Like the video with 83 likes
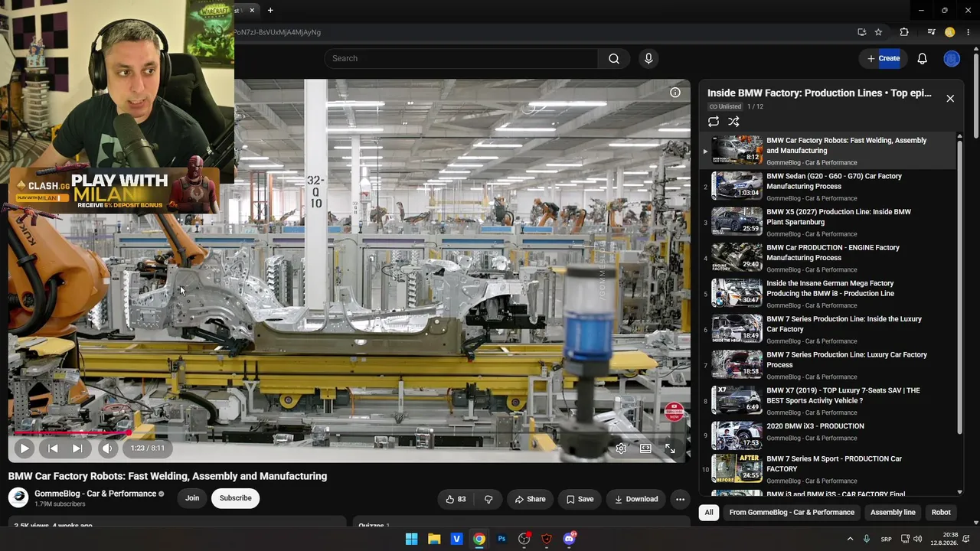The image size is (980, 551). [x=456, y=499]
